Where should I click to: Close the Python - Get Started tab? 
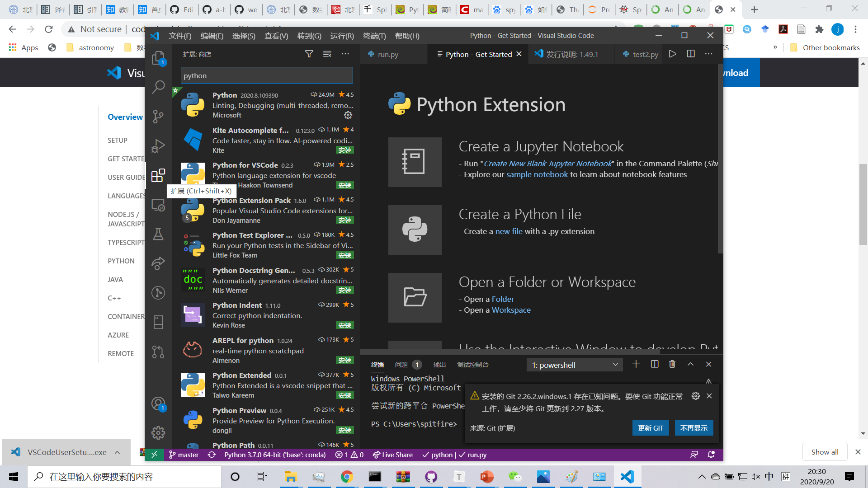point(519,54)
